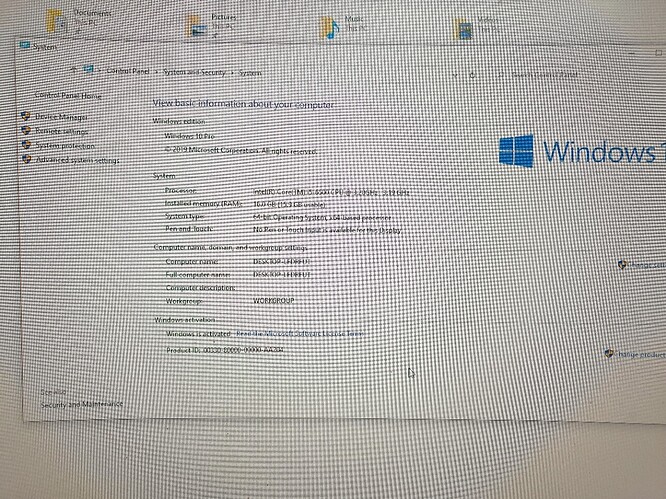Click the Advanced system settings shield icon

(x=26, y=160)
